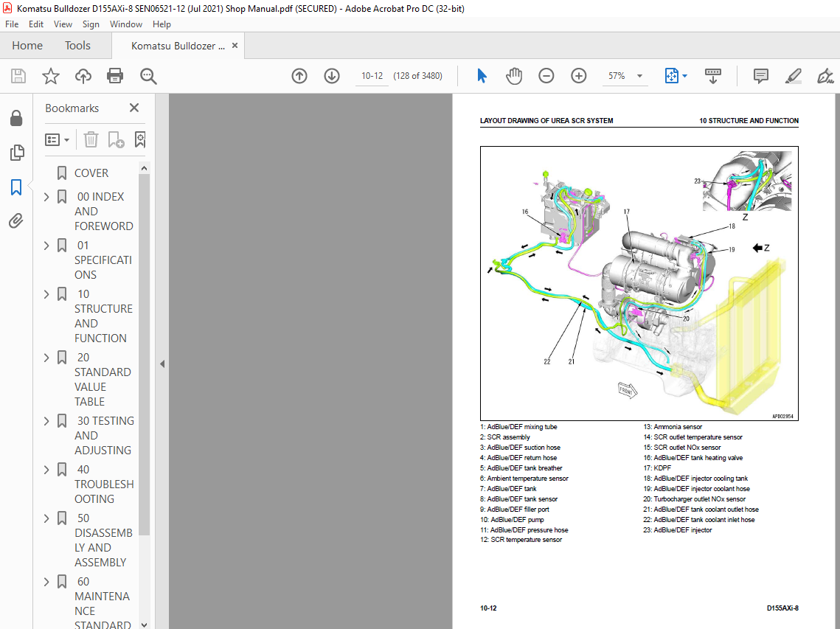Expand the 01 SPECIFICATIONS bookmark
This screenshot has height=629, width=840.
46,246
